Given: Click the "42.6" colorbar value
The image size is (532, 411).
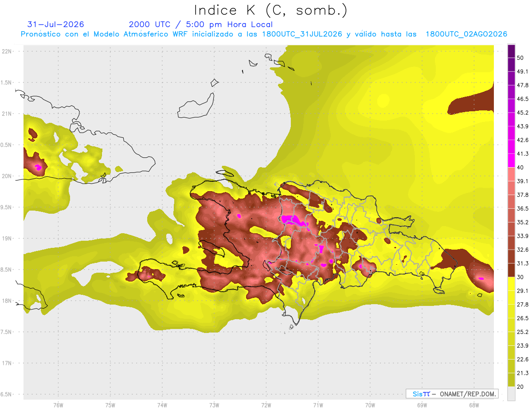Looking at the screenshot, I should [523, 140].
